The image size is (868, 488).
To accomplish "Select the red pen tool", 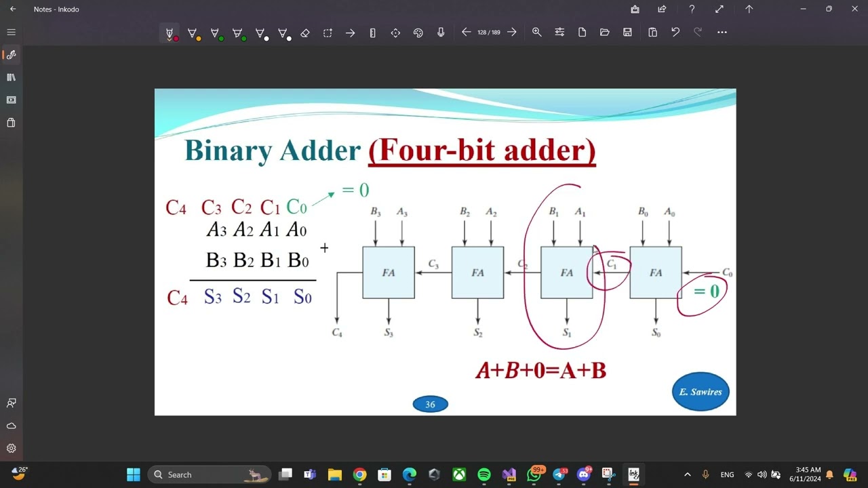I will [x=170, y=33].
